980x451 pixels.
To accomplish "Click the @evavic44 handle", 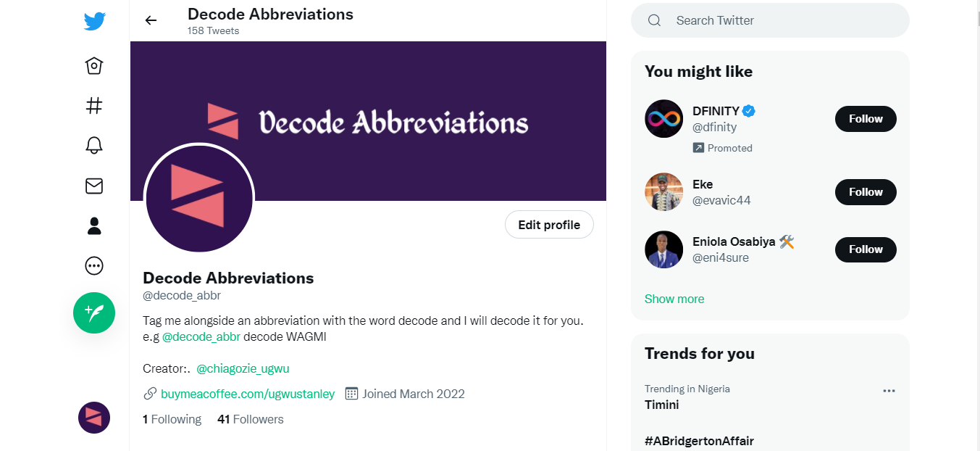I will point(721,200).
